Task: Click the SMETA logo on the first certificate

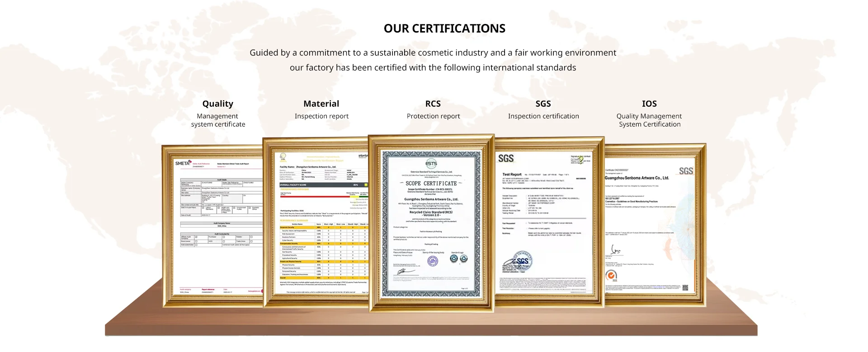Action: [x=184, y=163]
